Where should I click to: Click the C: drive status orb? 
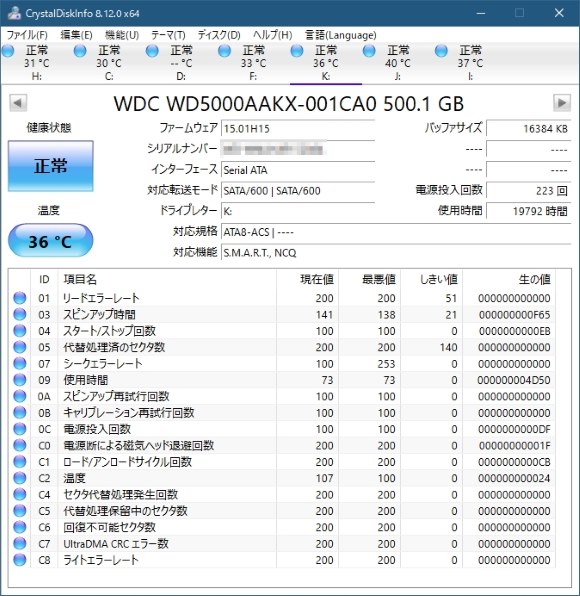80,51
